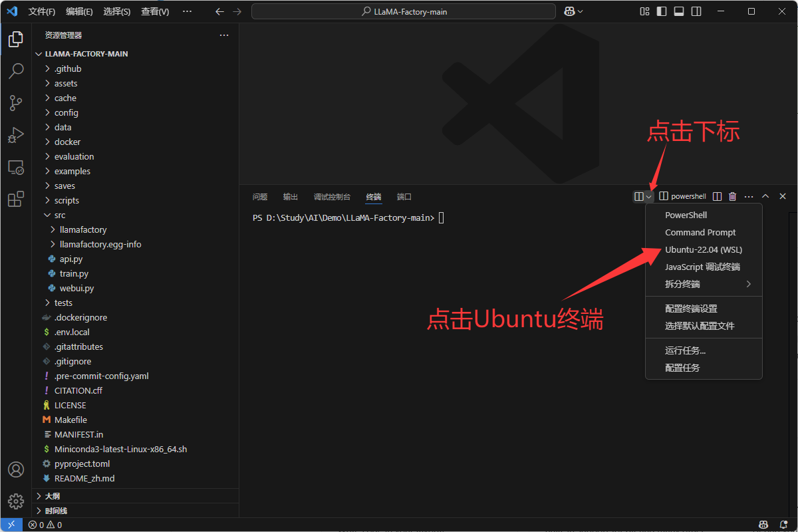Toggle the primary side bar visibility
This screenshot has width=798, height=532.
click(662, 11)
